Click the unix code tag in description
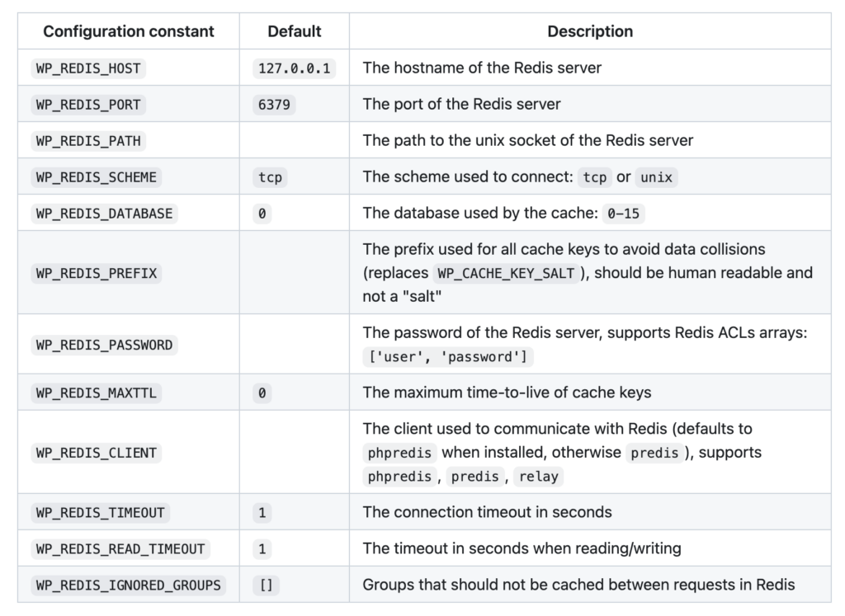The height and width of the screenshot is (616, 845). [656, 177]
